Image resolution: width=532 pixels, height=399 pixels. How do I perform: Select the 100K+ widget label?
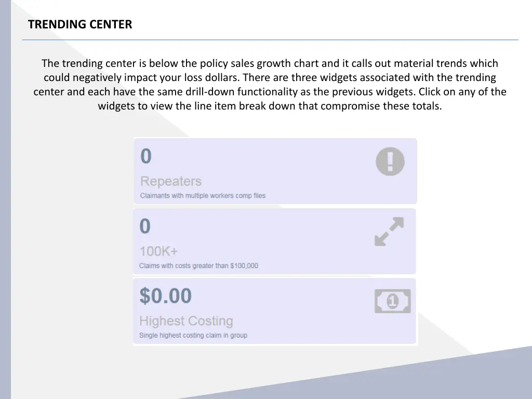pyautogui.click(x=158, y=251)
